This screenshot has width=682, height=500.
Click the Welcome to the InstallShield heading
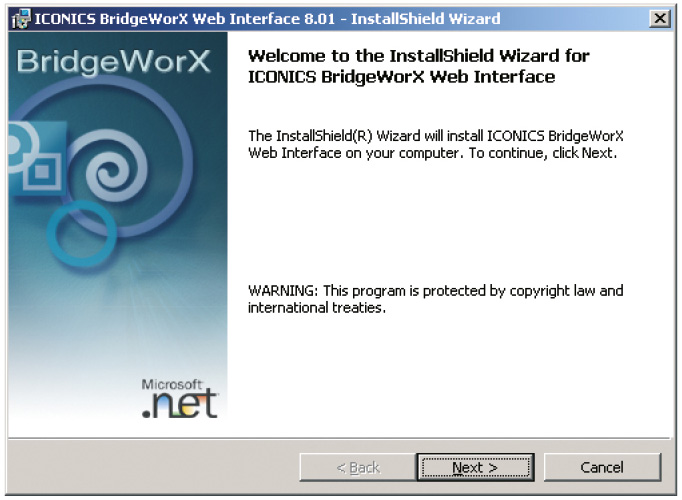point(418,56)
